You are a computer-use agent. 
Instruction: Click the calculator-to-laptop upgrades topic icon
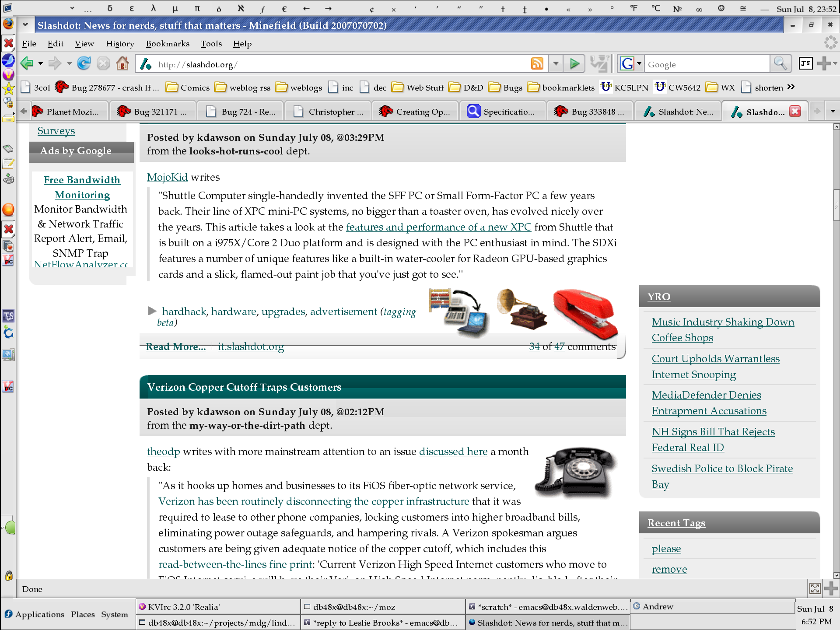pos(458,312)
